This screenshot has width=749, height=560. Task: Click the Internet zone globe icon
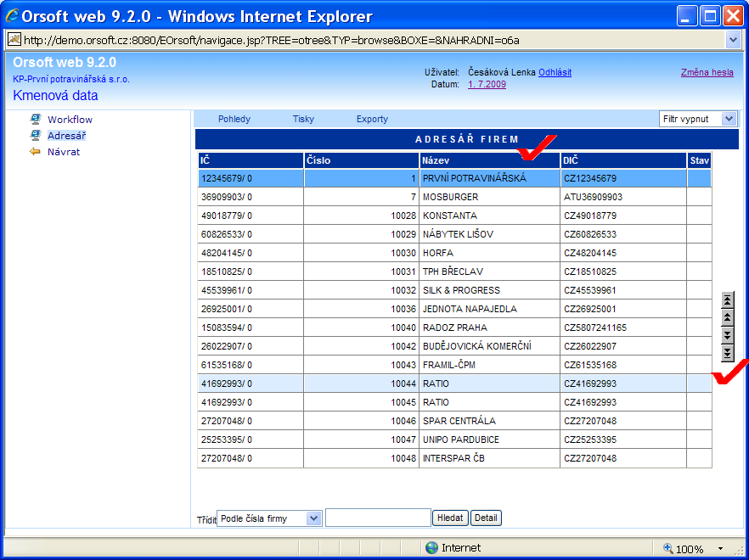tap(431, 547)
